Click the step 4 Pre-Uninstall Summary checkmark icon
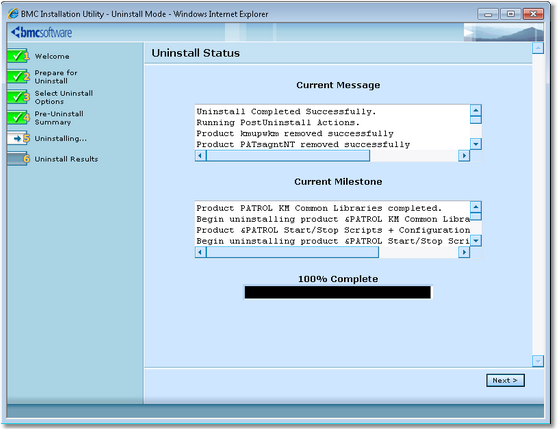Screen dimensions: 558x431 (x=17, y=117)
